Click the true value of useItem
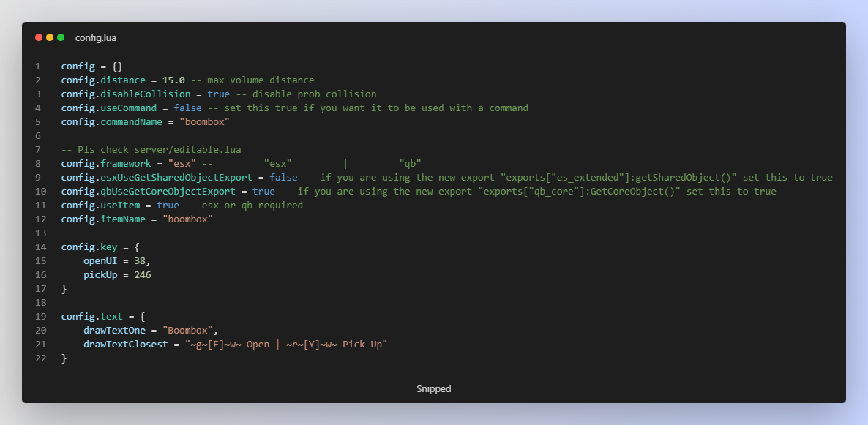This screenshot has width=868, height=425. click(x=168, y=206)
